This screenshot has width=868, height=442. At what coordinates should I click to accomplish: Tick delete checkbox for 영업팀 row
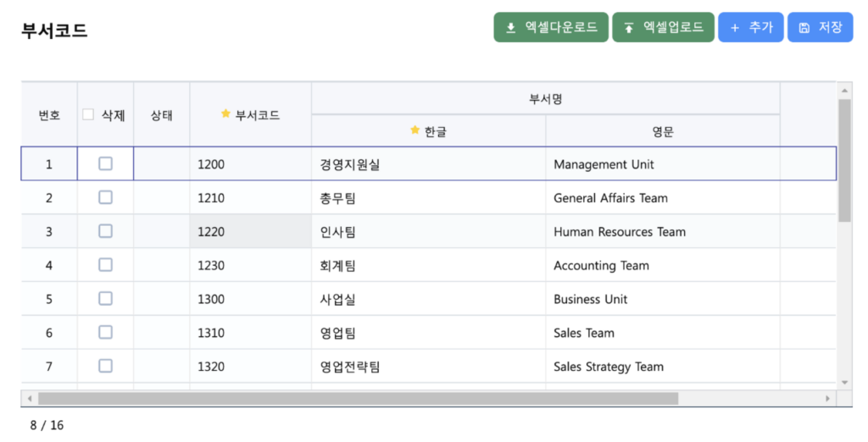pos(105,333)
